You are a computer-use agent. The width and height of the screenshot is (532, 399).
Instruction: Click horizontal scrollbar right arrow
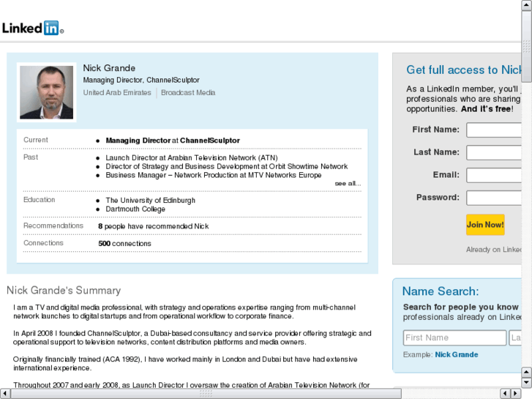tap(516, 394)
